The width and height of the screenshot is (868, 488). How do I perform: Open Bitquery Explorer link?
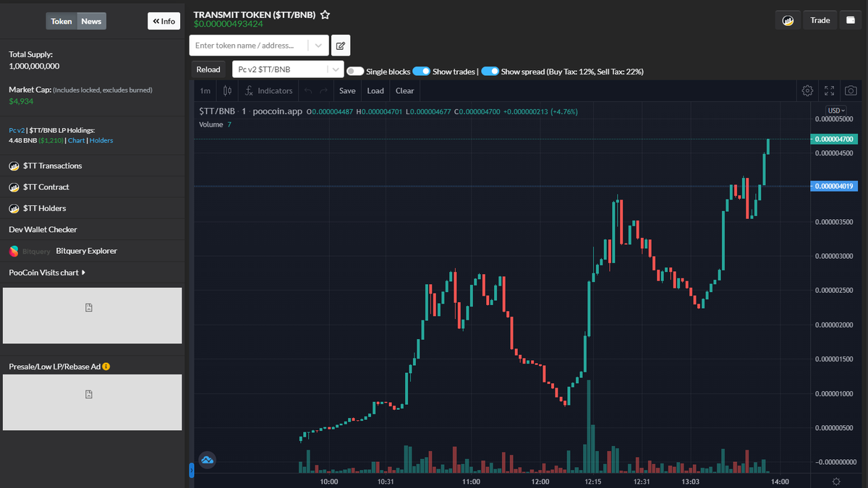86,251
